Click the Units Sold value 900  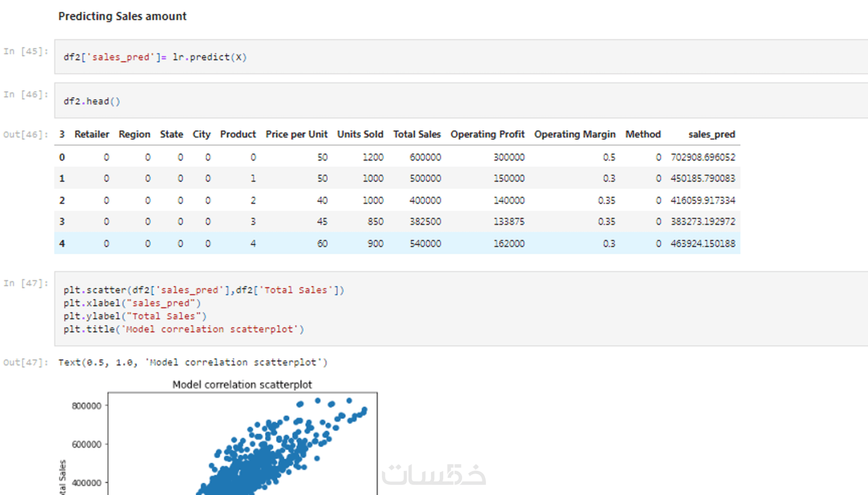coord(376,243)
